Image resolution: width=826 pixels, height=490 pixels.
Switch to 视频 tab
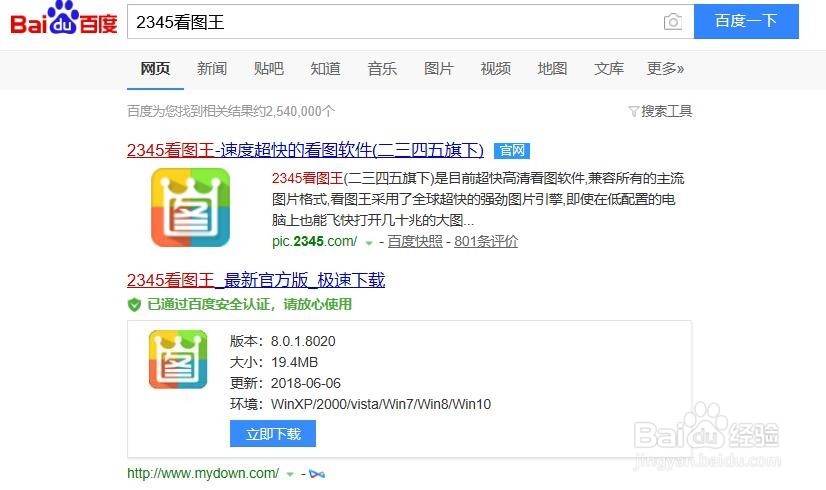pyautogui.click(x=495, y=68)
